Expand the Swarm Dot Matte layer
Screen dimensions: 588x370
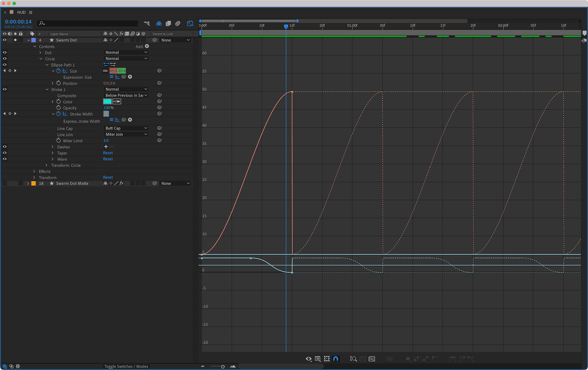pyautogui.click(x=28, y=183)
